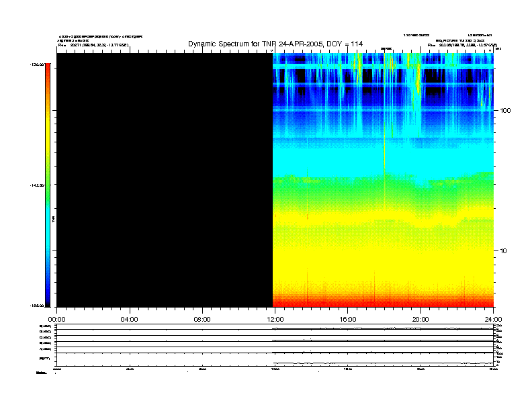Click the '04:00' time axis label

click(x=129, y=320)
